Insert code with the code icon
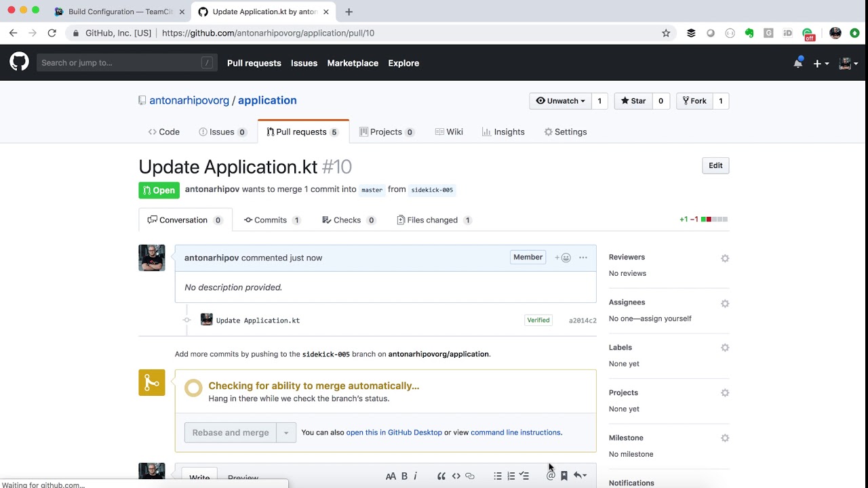 pos(456,476)
